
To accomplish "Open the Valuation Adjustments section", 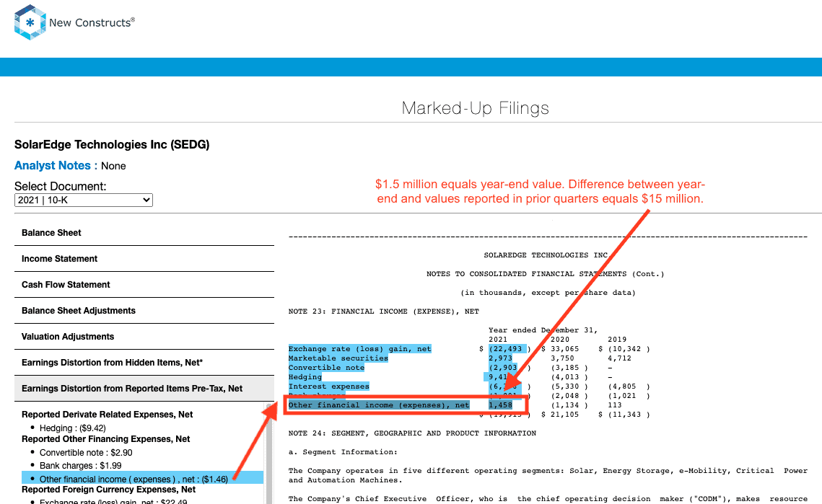I will click(x=144, y=336).
